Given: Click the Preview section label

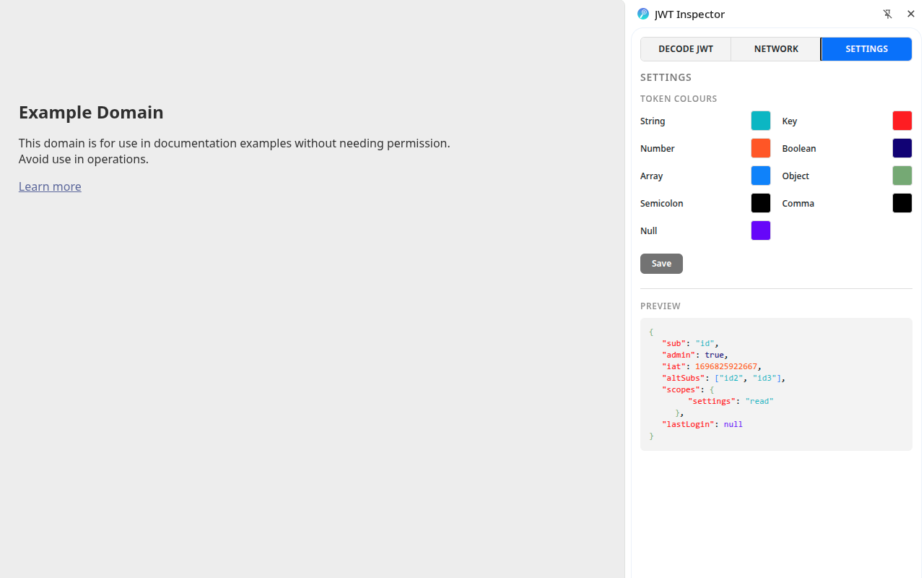Looking at the screenshot, I should pyautogui.click(x=661, y=306).
